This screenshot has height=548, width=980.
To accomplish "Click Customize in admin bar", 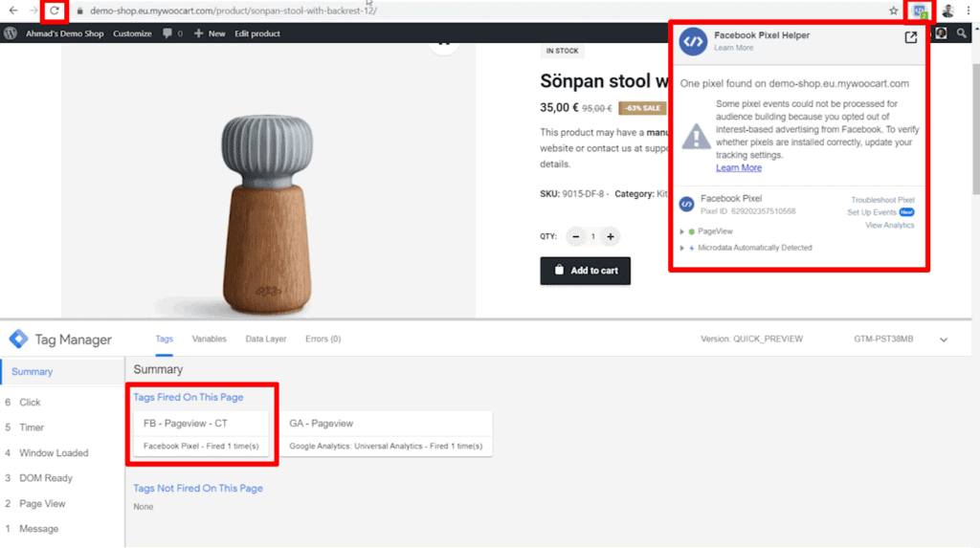I will pyautogui.click(x=132, y=33).
